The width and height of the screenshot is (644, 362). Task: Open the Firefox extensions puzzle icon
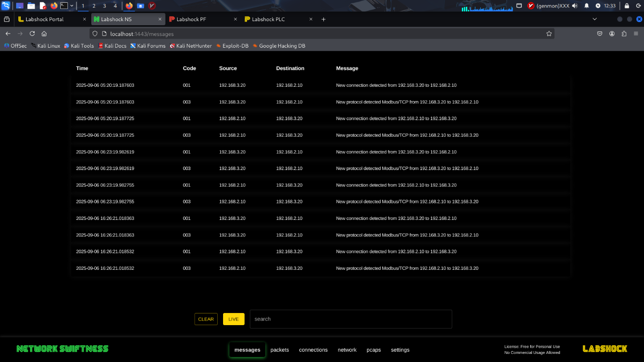tap(624, 34)
